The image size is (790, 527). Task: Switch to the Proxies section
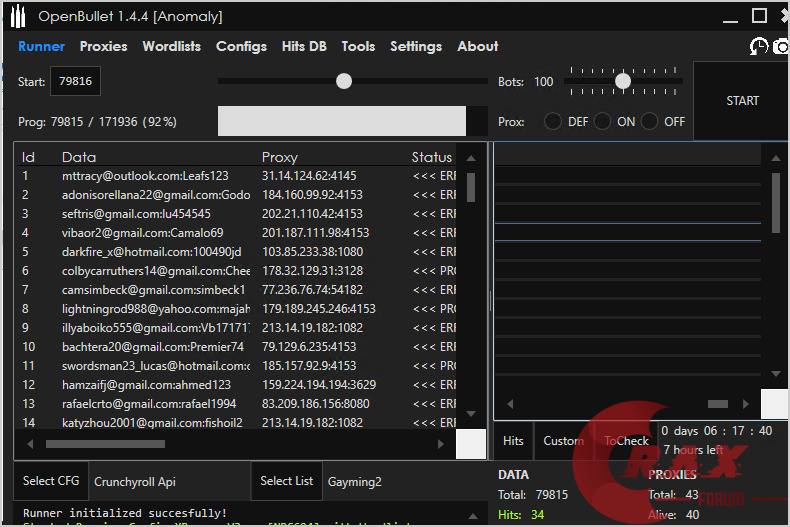point(103,46)
